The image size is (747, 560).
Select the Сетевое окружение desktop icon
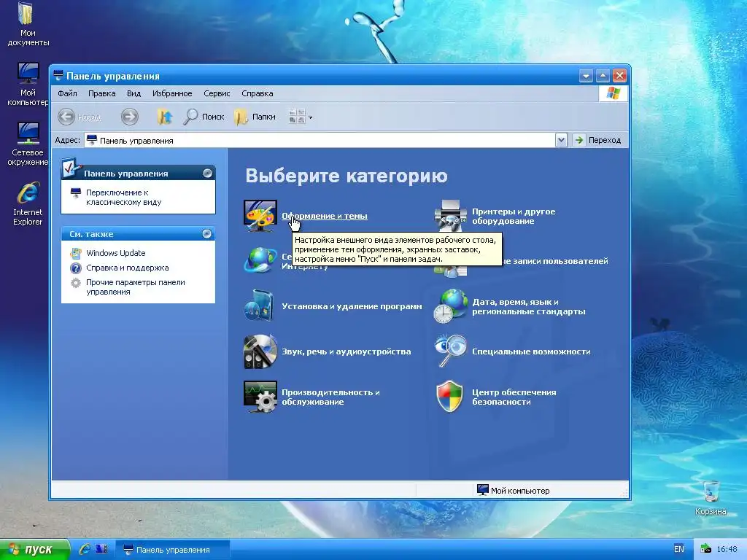[x=28, y=144]
